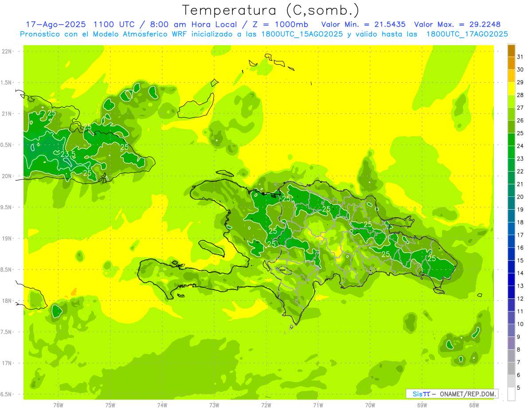Click the '18N' latitude label

tap(6, 301)
